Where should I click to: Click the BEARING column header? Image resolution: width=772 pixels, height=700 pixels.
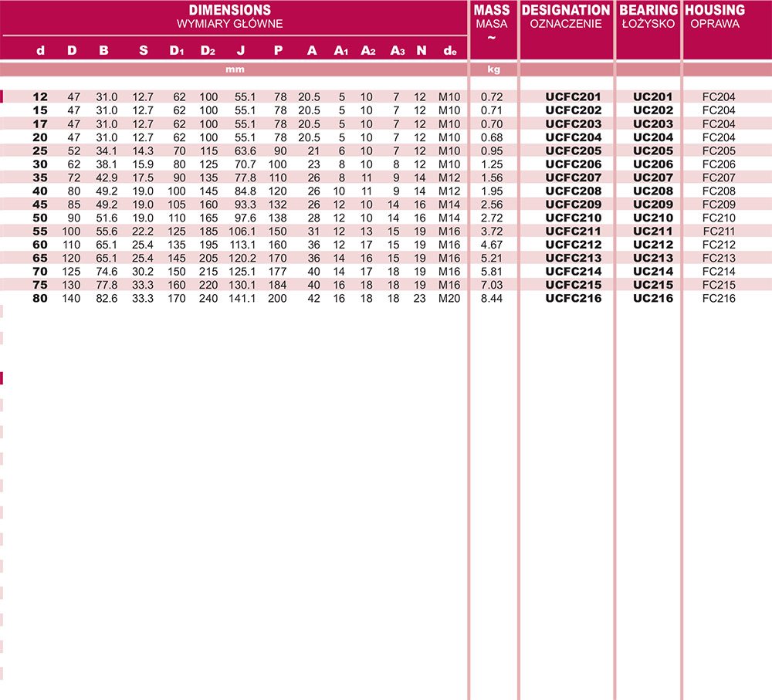[x=648, y=10]
